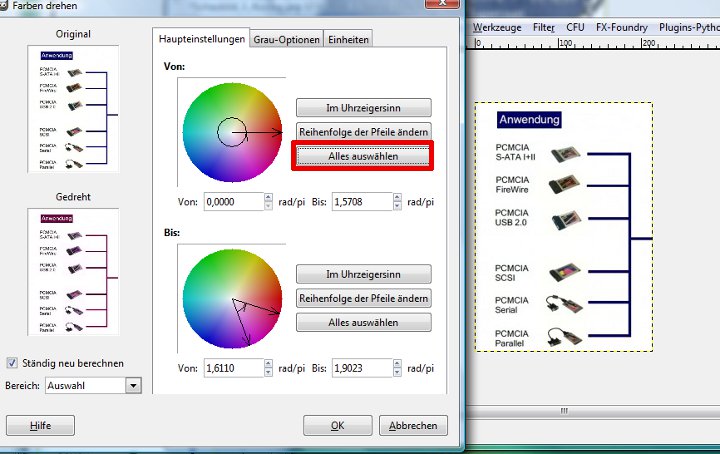Viewport: 720px width, 454px height.
Task: Click the Von start angle field 0,0000
Action: 232,202
